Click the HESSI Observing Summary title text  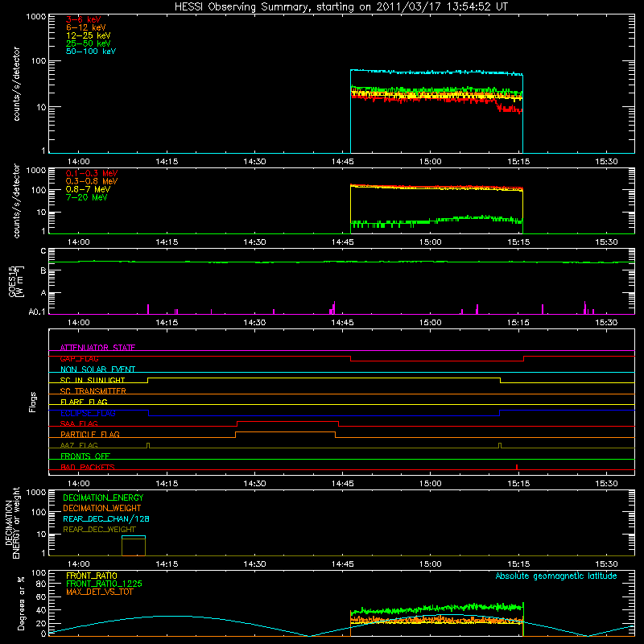pyautogui.click(x=341, y=7)
